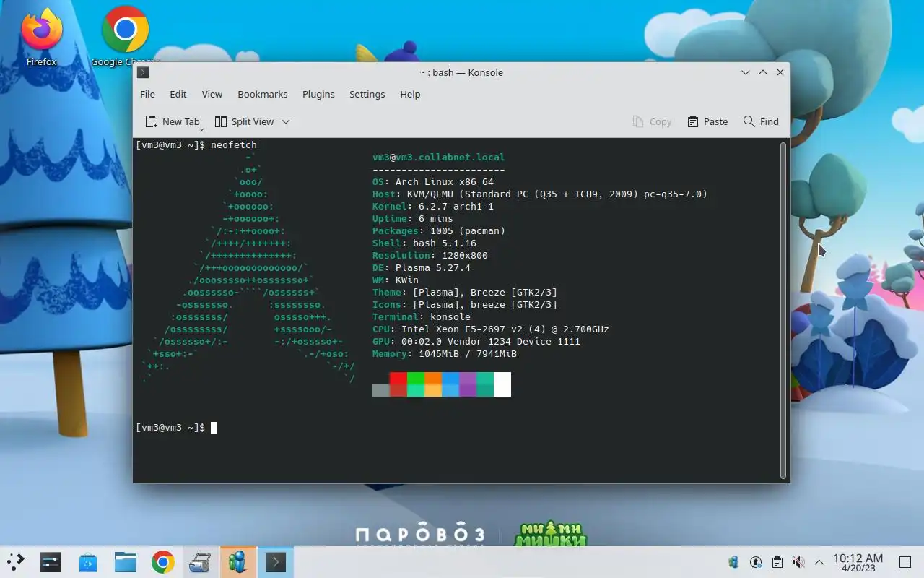
Task: Open the Firefox desktop shortcut
Action: (x=41, y=36)
